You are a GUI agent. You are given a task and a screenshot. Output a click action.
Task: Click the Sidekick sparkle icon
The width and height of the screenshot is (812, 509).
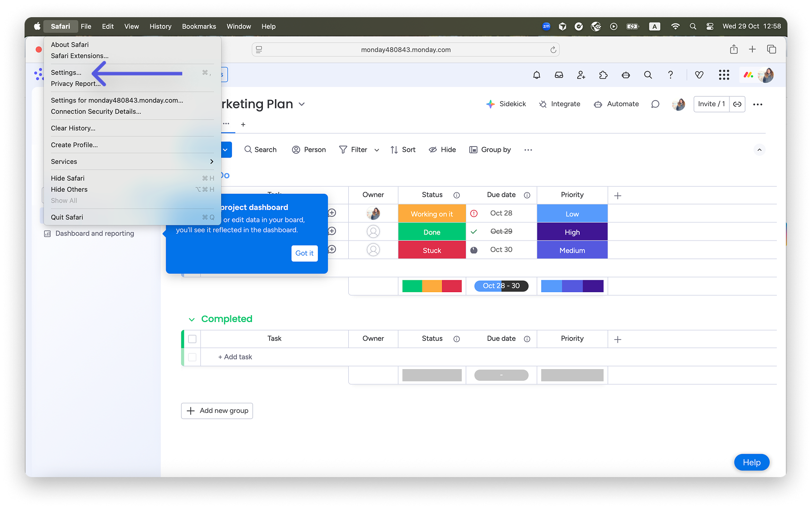click(490, 104)
